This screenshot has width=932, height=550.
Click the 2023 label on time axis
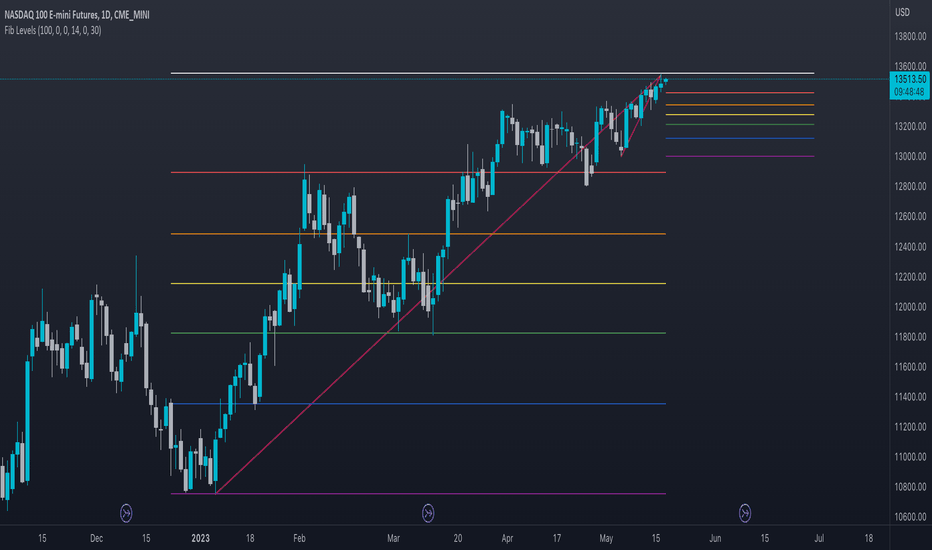[200, 538]
